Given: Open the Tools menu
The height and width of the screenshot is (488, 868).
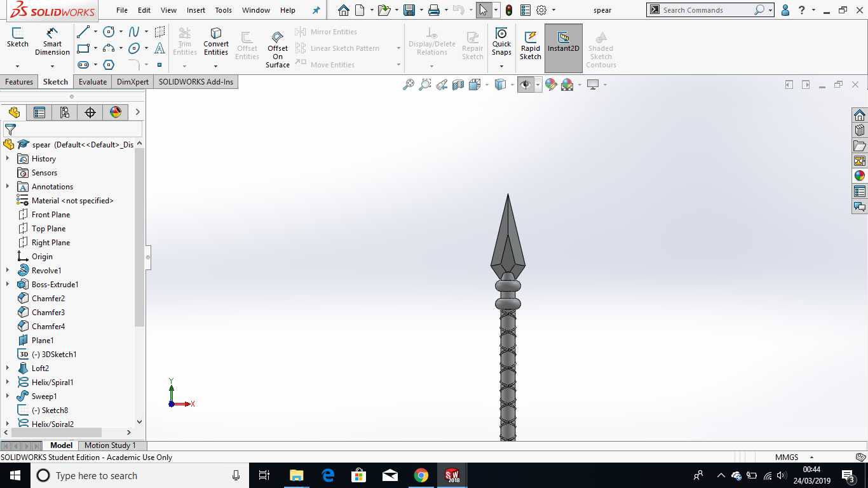Looking at the screenshot, I should 223,10.
